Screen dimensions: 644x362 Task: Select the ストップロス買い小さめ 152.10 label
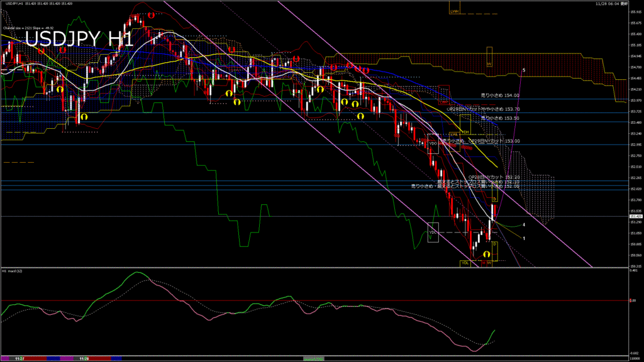[x=479, y=182]
